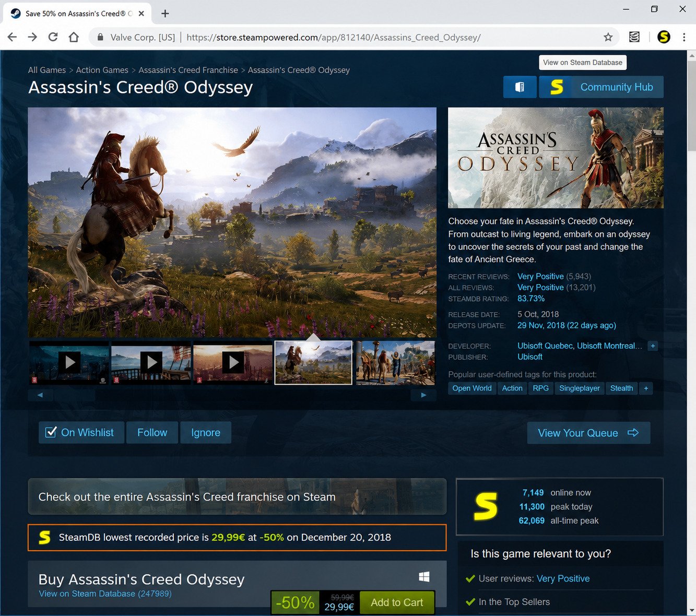The height and width of the screenshot is (616, 696).
Task: Uncheck the On Wishlist checkbox button
Action: coord(81,432)
